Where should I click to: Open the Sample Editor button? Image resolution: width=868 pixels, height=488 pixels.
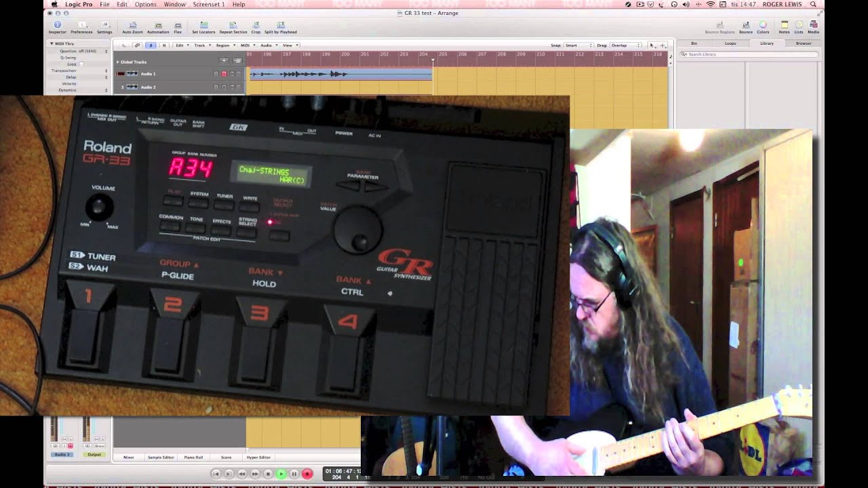coord(160,457)
